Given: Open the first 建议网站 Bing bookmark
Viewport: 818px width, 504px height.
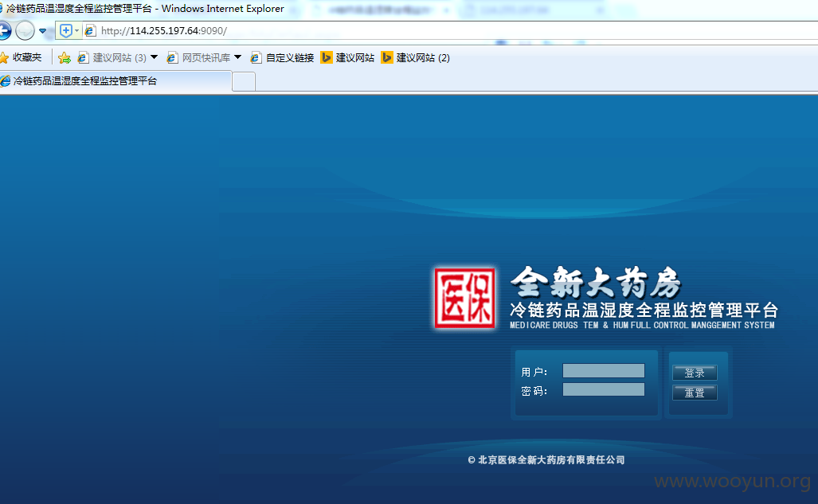Looking at the screenshot, I should point(347,57).
